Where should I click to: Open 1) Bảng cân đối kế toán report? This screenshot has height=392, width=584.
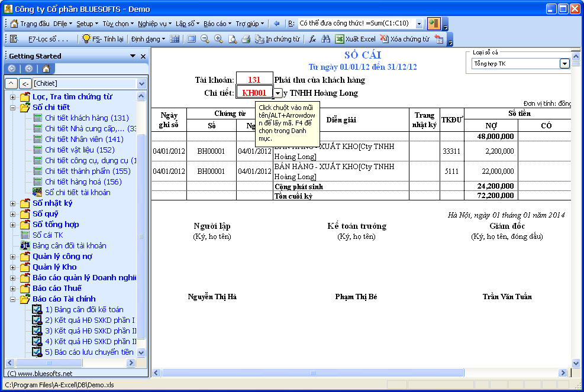84,309
